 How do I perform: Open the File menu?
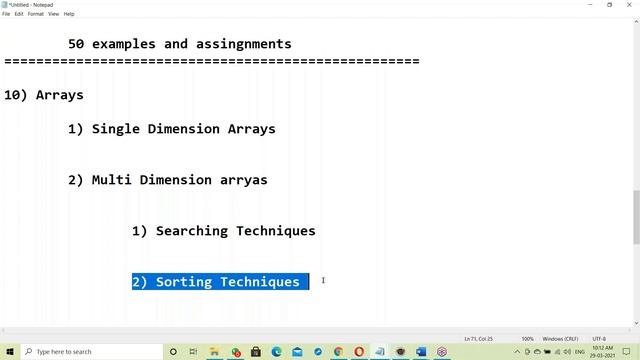coord(6,14)
